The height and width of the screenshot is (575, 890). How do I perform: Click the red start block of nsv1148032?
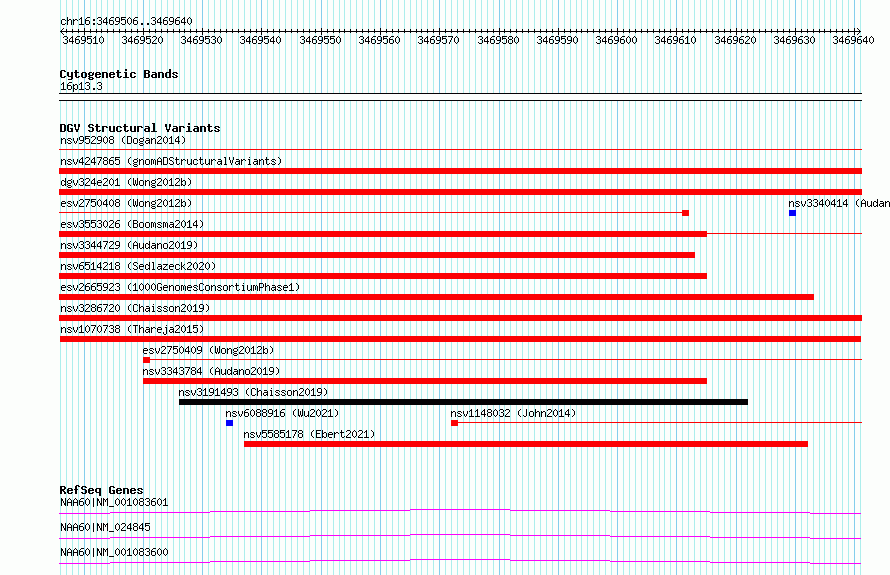tap(454, 423)
